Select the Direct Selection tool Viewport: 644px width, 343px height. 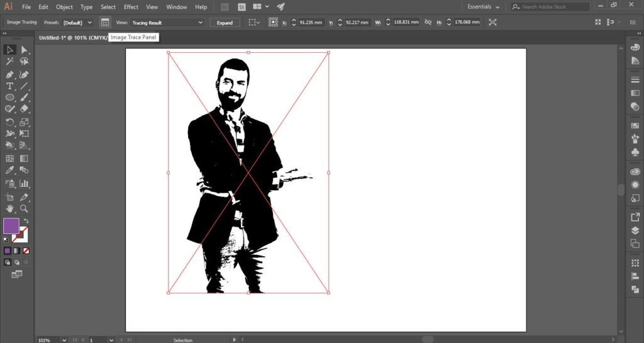24,50
